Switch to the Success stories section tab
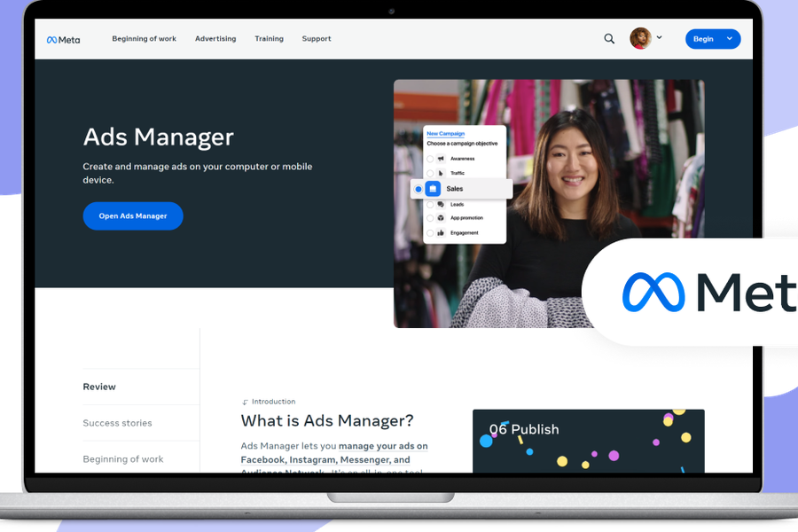 117,423
